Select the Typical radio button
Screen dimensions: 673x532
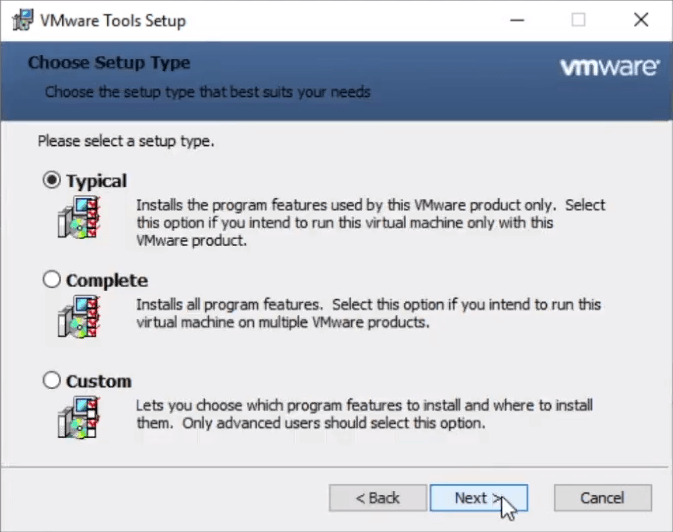(52, 181)
